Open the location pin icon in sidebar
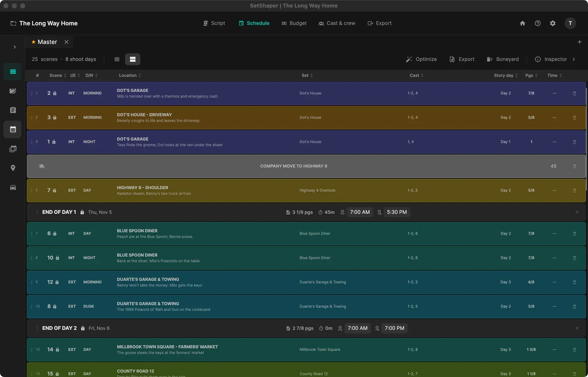 (13, 168)
